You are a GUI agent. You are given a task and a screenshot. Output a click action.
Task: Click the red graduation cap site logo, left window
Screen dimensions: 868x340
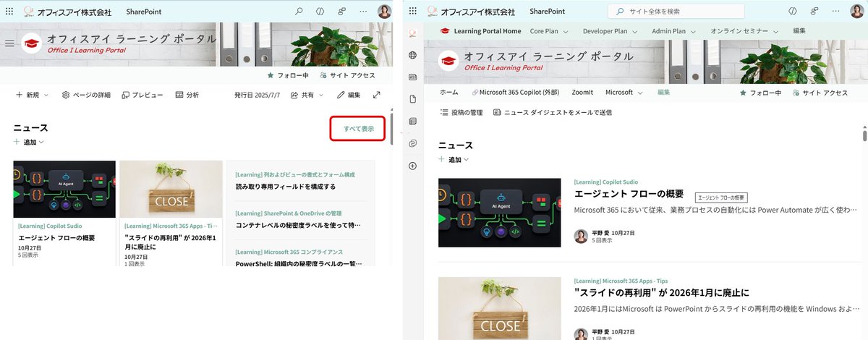32,43
